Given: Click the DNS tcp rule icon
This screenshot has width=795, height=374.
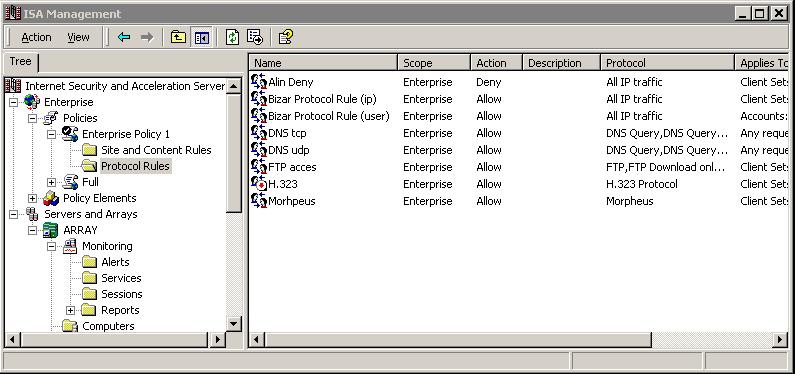Looking at the screenshot, I should [259, 133].
